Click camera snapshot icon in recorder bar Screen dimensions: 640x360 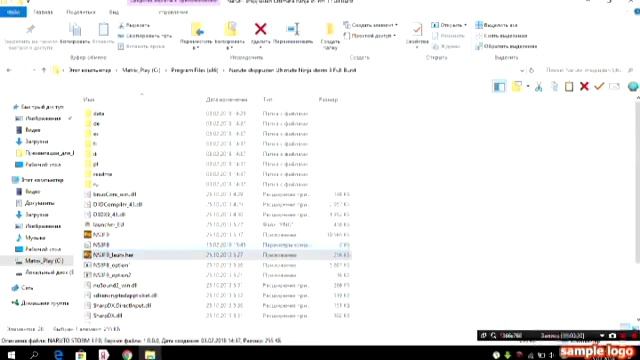pyautogui.click(x=612, y=336)
